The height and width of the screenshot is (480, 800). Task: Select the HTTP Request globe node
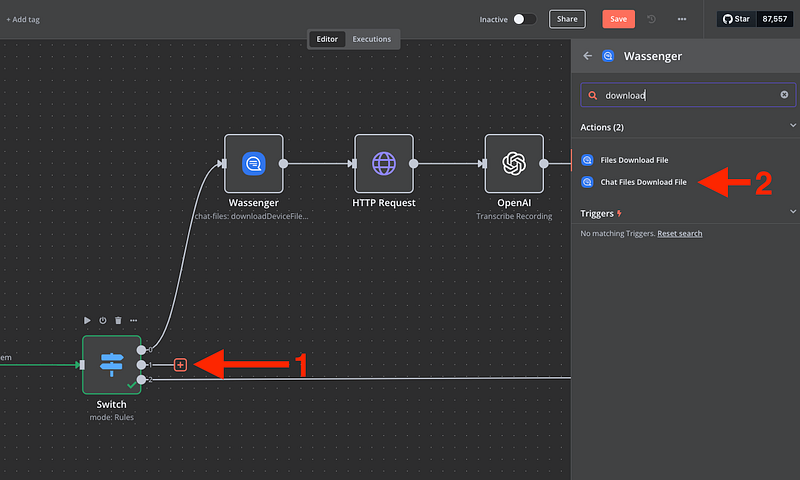(384, 163)
